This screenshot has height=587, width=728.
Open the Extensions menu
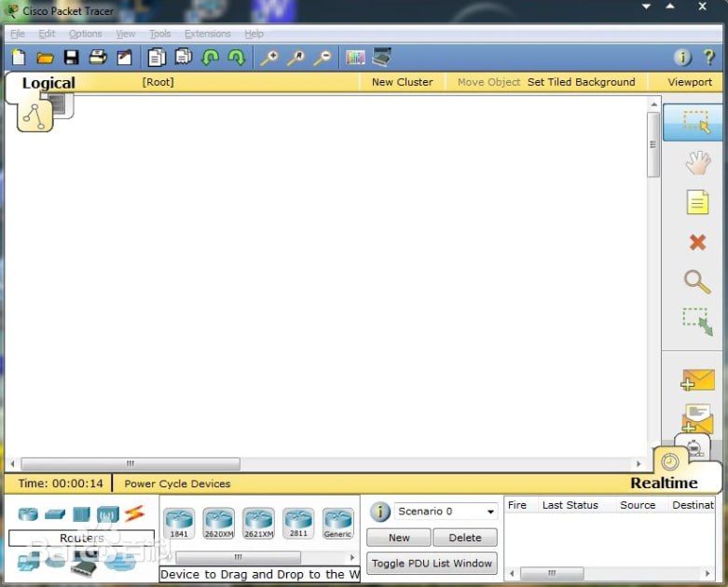[207, 34]
